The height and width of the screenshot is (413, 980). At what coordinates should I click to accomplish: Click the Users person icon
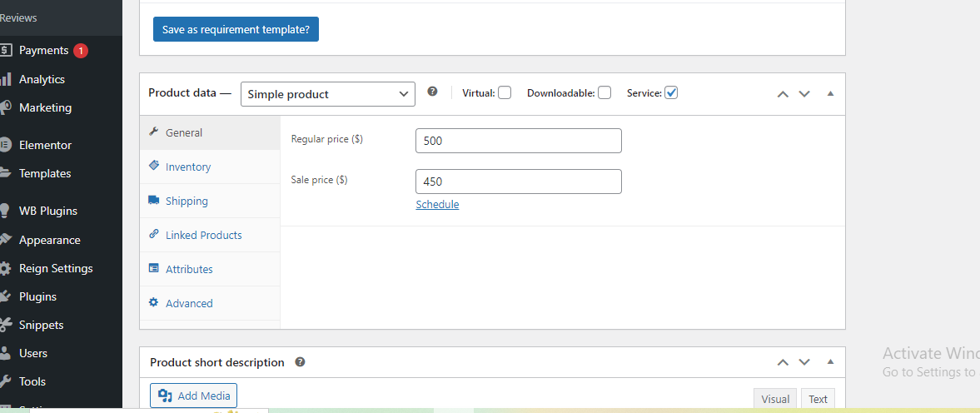pos(5,353)
